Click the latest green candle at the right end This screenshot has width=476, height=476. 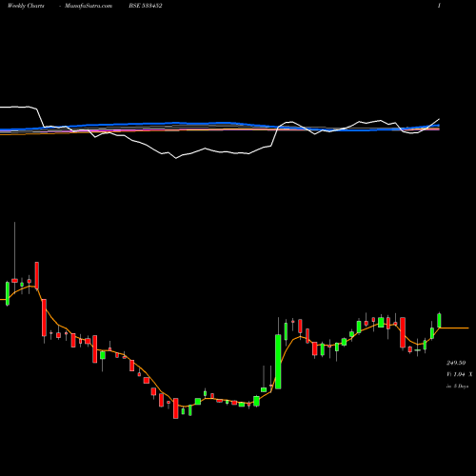440,320
